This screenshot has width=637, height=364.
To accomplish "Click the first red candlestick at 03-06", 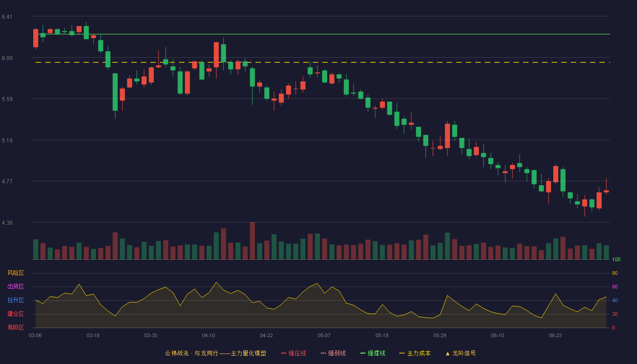I will point(35,38).
